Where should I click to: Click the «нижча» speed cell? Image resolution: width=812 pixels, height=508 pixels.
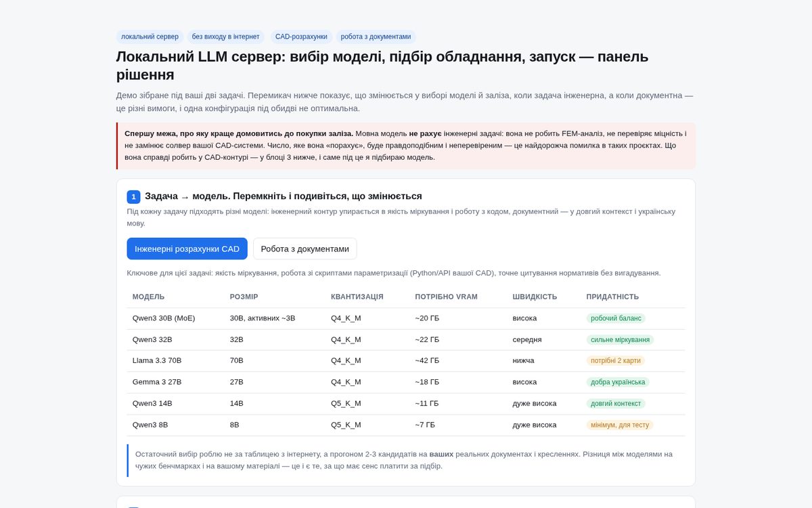tap(524, 360)
